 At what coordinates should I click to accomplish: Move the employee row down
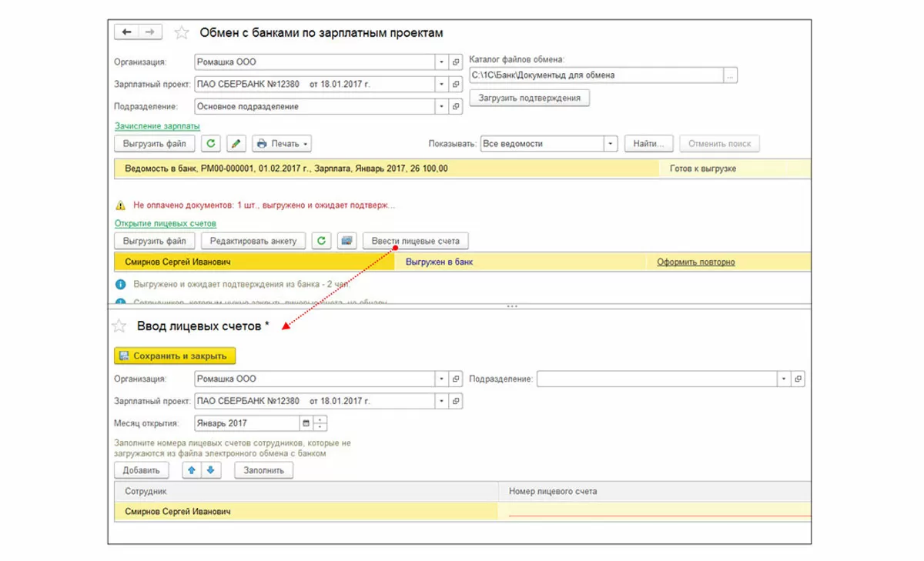[x=210, y=470]
